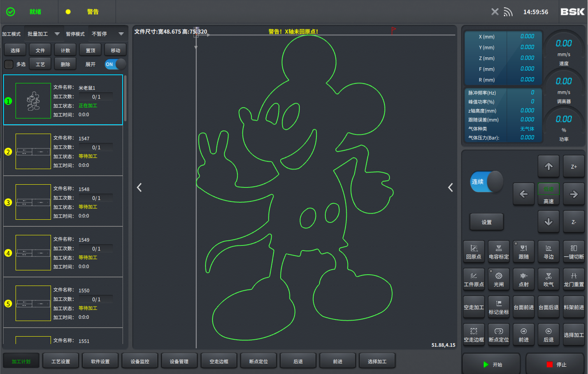Click 选择加工 in right panel

574,334
